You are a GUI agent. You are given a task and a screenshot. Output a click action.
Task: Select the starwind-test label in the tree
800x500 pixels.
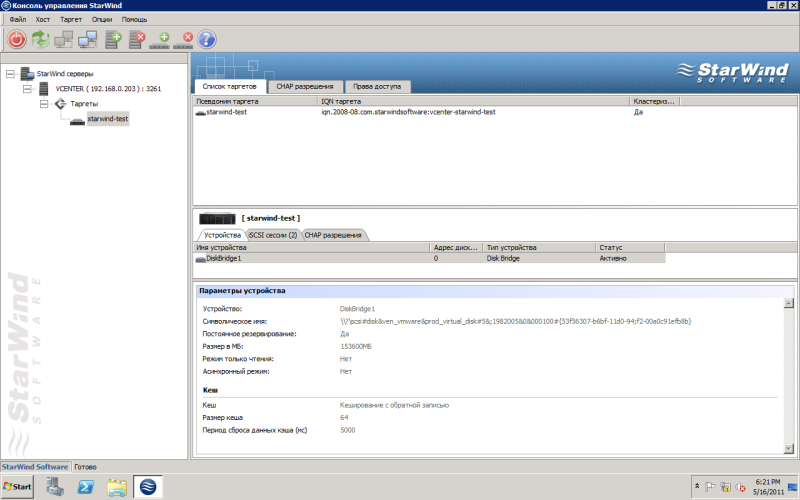(108, 119)
